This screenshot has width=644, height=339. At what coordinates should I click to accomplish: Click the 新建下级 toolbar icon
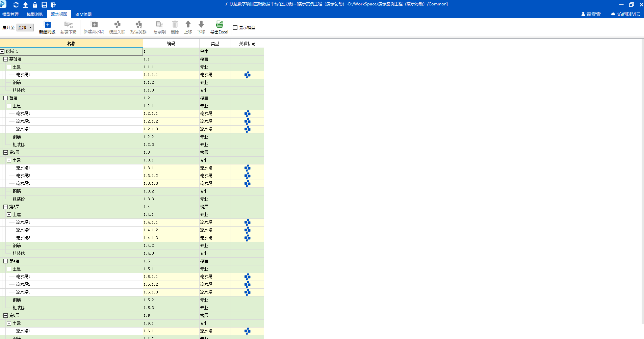coord(69,25)
